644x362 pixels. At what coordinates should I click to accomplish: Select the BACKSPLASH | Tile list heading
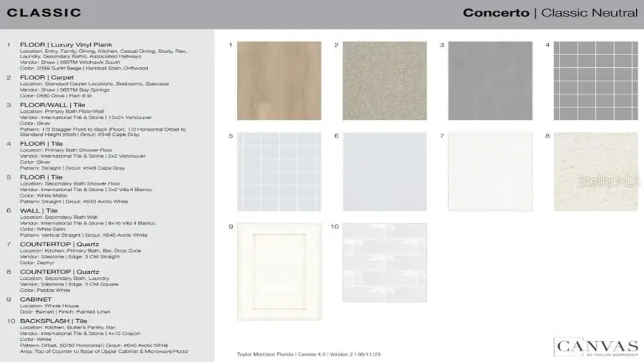(x=51, y=321)
